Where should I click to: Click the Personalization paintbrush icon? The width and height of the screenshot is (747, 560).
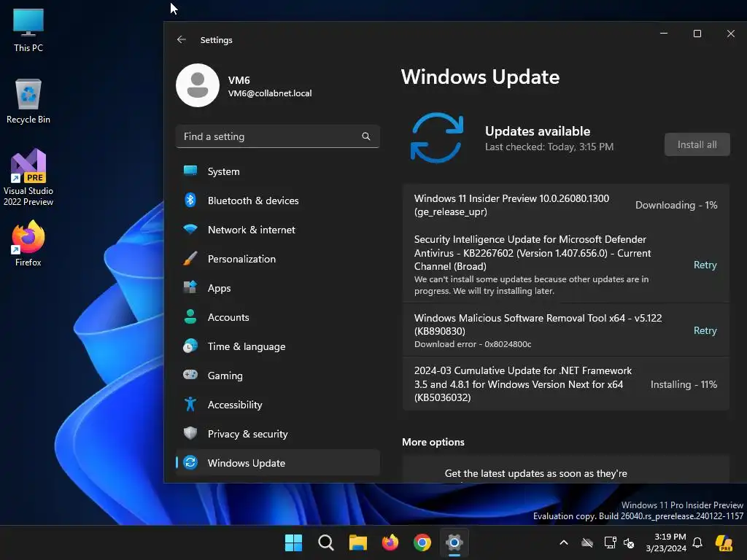(190, 259)
